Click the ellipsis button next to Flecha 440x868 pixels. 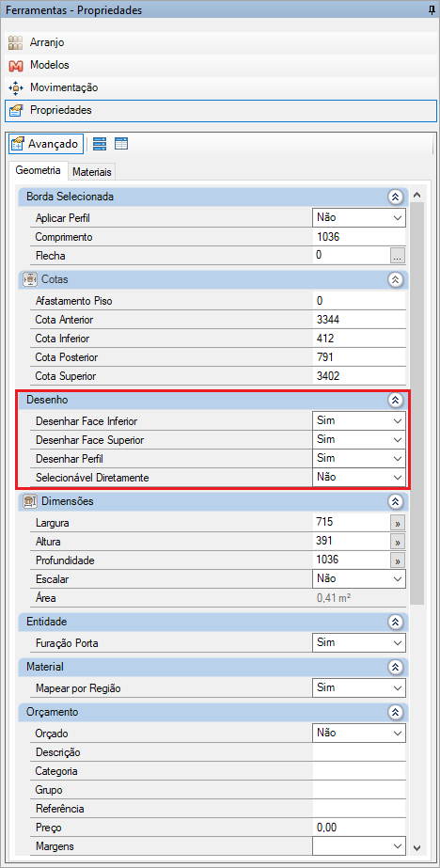pos(398,256)
